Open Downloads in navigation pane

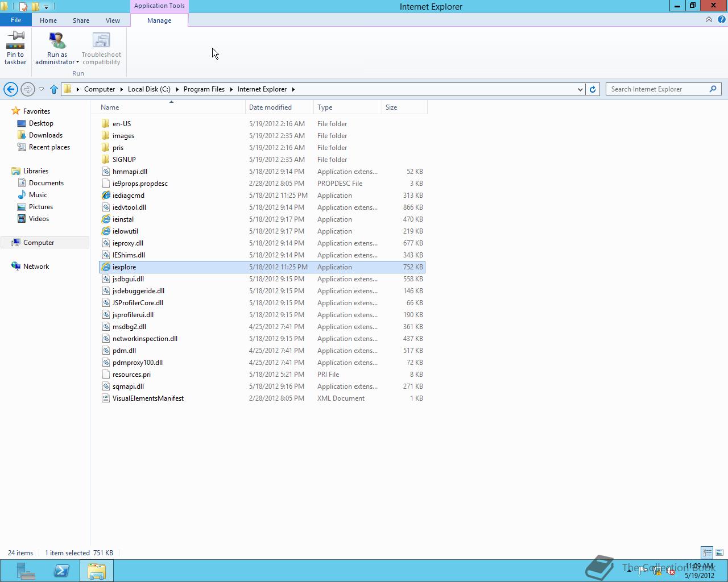pyautogui.click(x=45, y=135)
